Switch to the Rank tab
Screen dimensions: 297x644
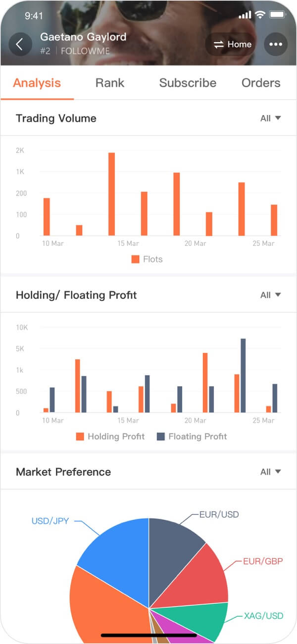click(x=110, y=83)
